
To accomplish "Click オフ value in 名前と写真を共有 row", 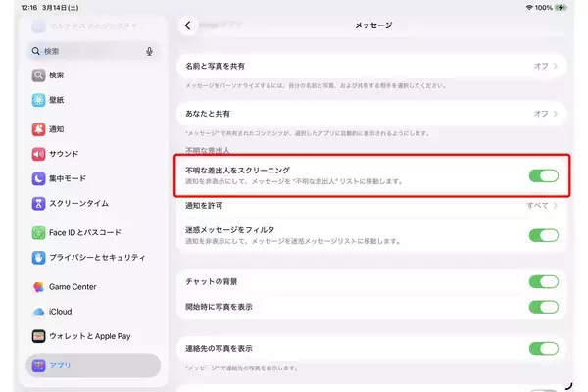I will coord(541,66).
